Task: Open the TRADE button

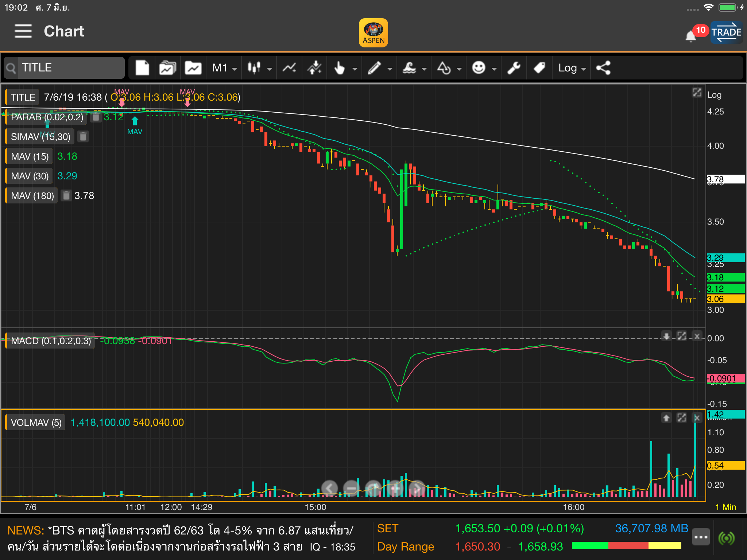Action: pos(726,32)
